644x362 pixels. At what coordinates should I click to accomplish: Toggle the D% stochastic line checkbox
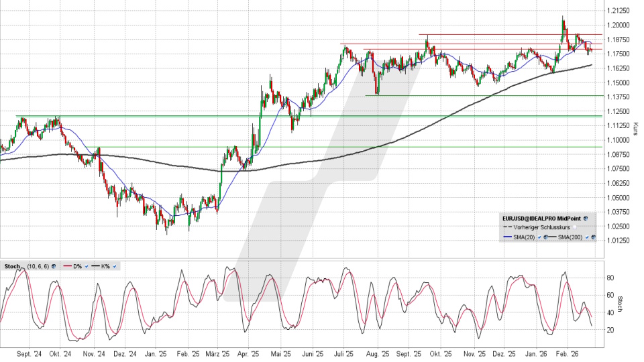tap(87, 266)
